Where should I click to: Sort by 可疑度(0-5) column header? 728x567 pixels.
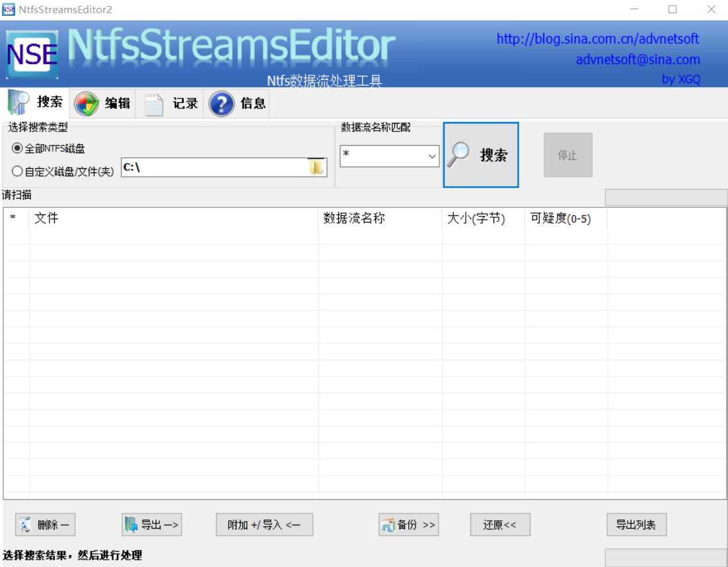pyautogui.click(x=566, y=218)
